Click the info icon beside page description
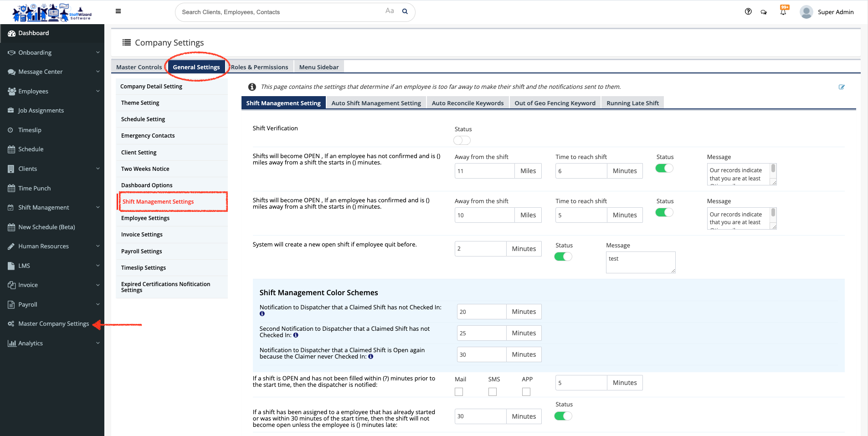Screen dimensions: 868x436 click(x=252, y=87)
